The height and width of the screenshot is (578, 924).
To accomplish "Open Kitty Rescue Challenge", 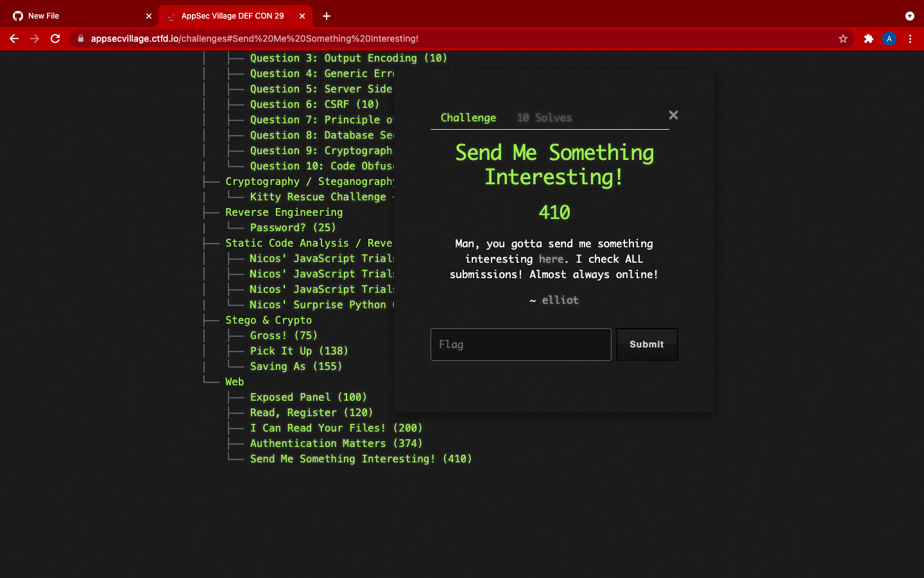I will coord(321,197).
